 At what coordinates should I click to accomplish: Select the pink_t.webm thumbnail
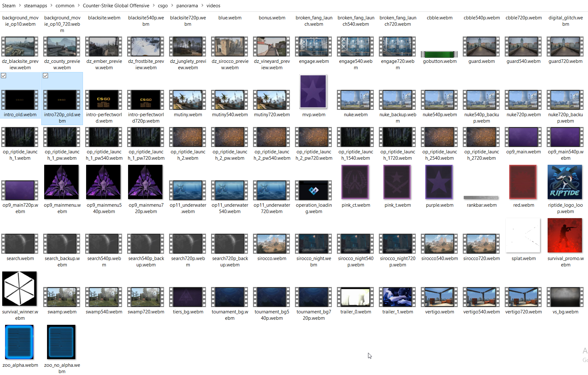click(397, 182)
